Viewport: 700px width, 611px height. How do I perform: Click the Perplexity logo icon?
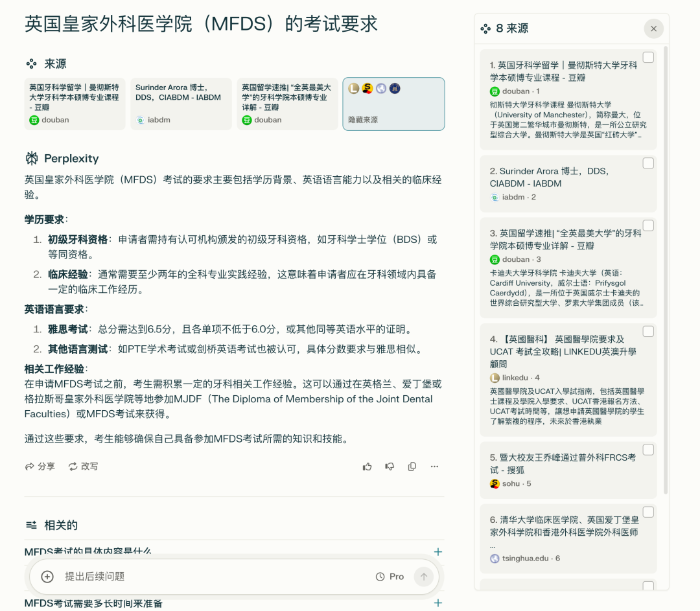[x=32, y=158]
